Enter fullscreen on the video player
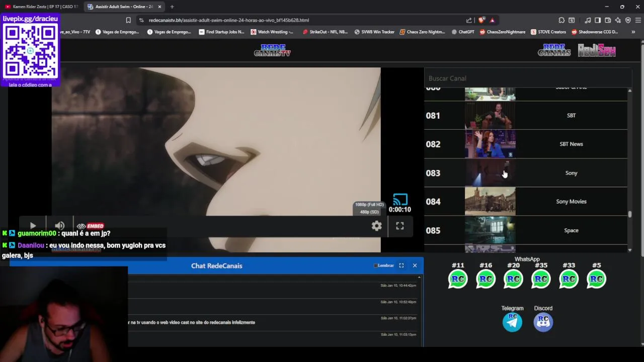 point(400,226)
